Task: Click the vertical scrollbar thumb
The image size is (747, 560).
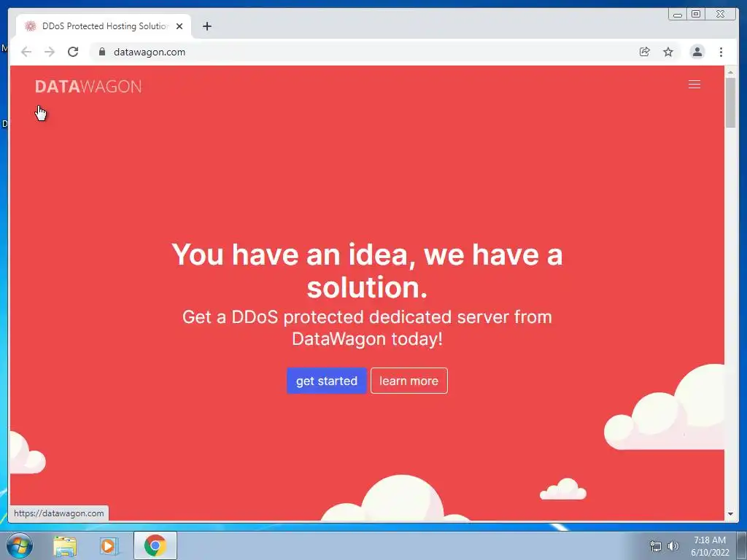Action: [x=730, y=102]
